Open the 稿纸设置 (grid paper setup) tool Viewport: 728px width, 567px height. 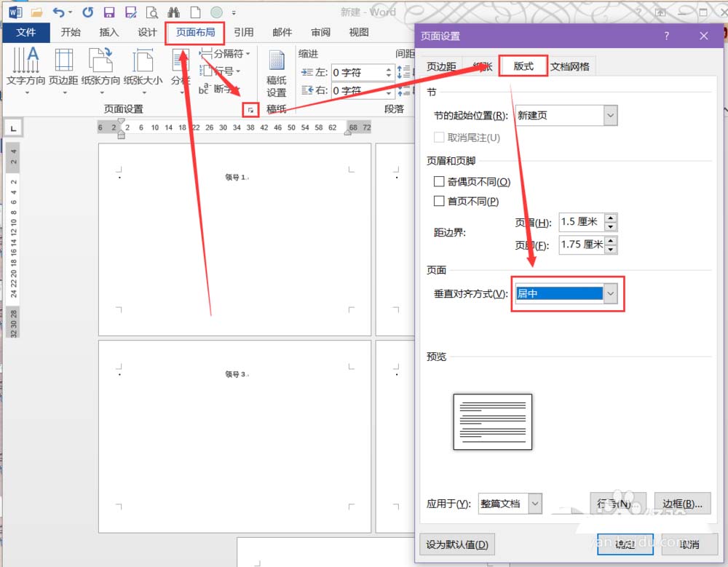(276, 73)
